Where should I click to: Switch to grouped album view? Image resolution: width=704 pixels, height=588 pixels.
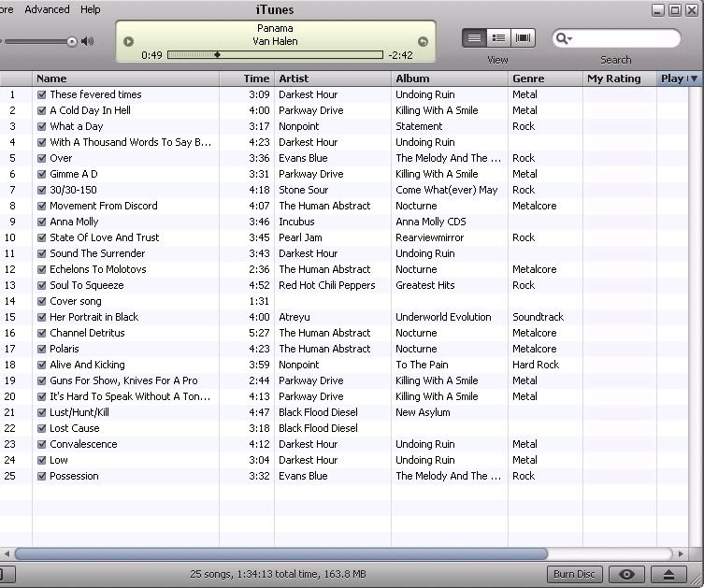coord(498,37)
